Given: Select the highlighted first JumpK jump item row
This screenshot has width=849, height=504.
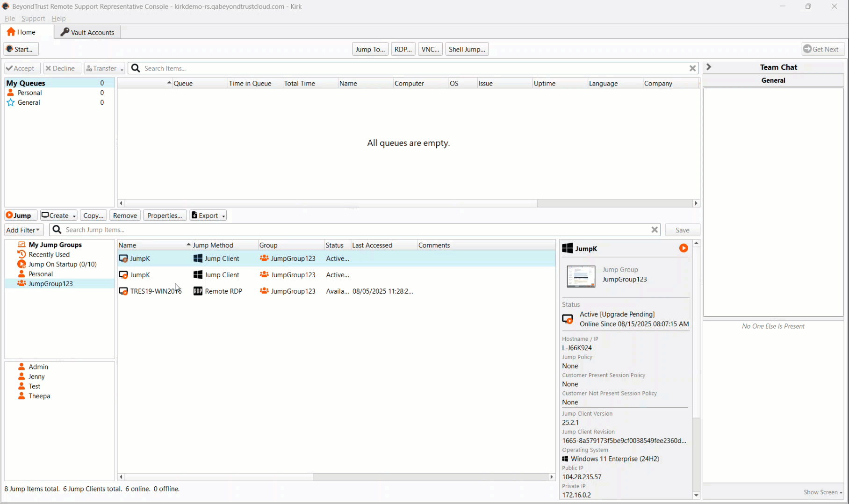Looking at the screenshot, I should [336, 259].
